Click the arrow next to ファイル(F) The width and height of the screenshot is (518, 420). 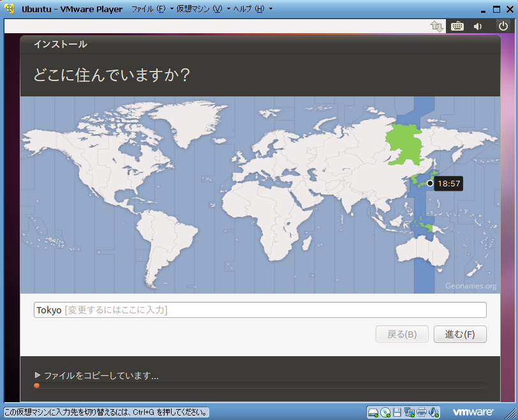pos(172,9)
